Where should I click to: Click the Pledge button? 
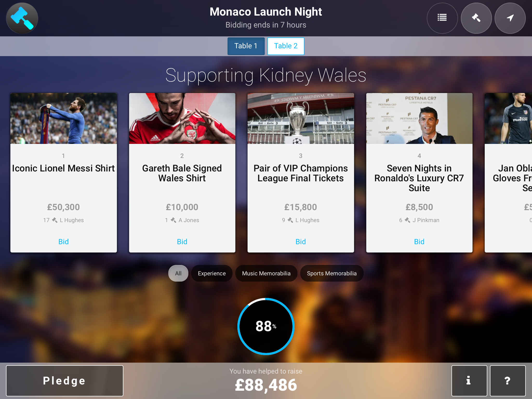click(65, 381)
